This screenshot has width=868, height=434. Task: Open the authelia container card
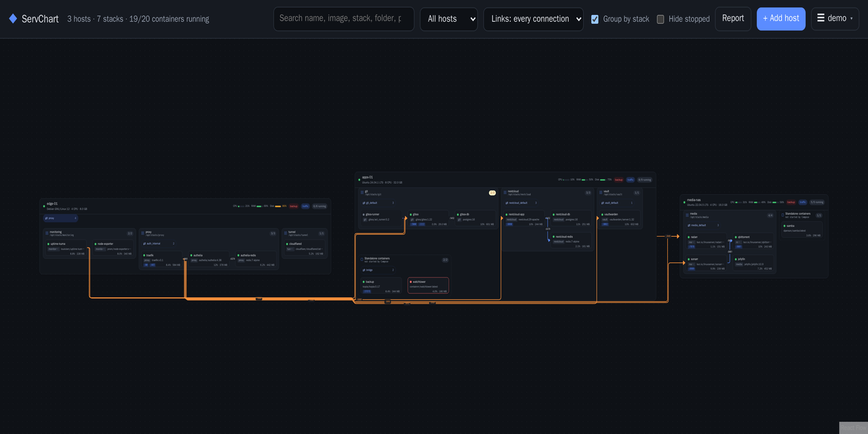pos(209,259)
